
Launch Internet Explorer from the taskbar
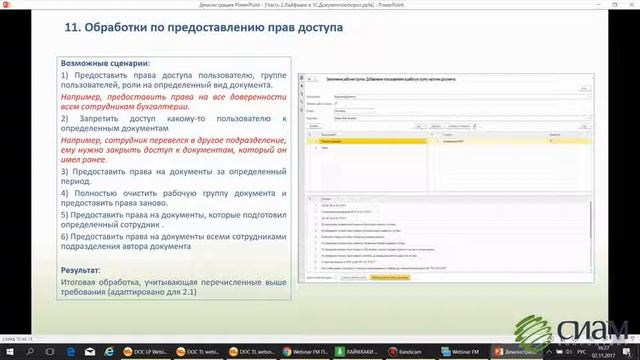pos(109,351)
